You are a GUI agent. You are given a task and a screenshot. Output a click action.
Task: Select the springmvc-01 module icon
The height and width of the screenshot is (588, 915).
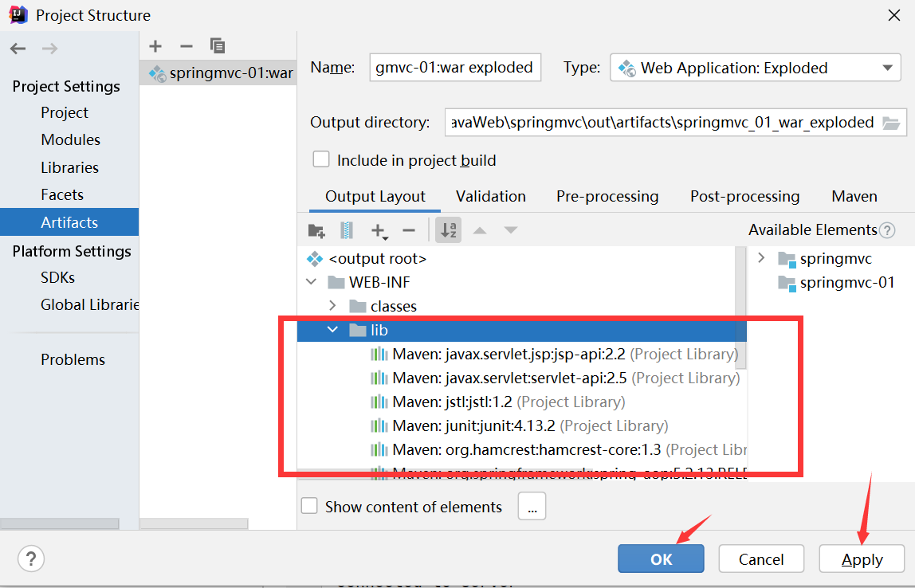click(787, 283)
